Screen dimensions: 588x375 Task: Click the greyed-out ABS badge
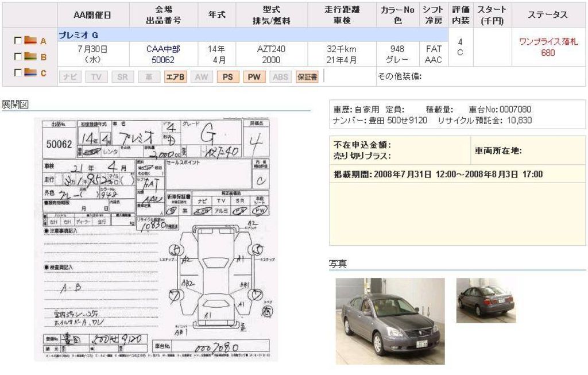click(x=280, y=77)
